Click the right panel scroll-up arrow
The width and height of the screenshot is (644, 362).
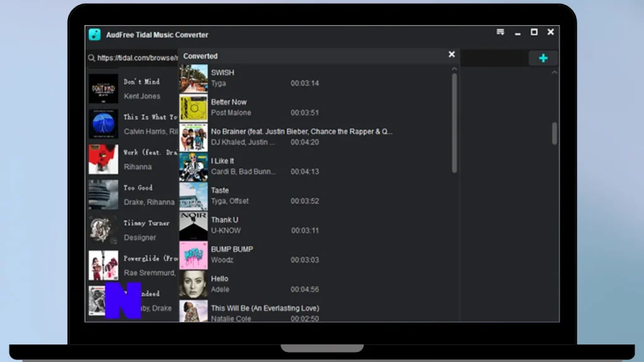click(x=555, y=72)
